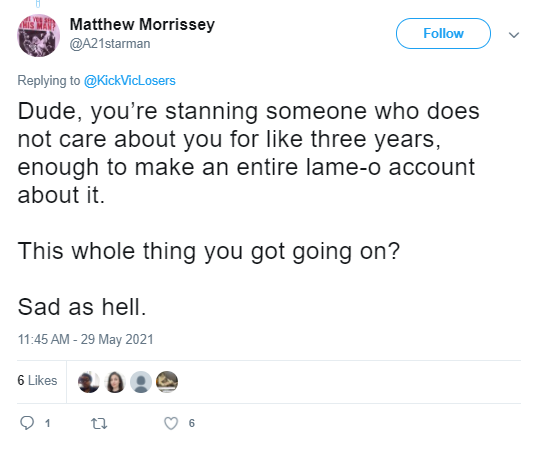Click the "This whole thing you got going on?" line
The height and width of the screenshot is (456, 539).
pos(209,251)
